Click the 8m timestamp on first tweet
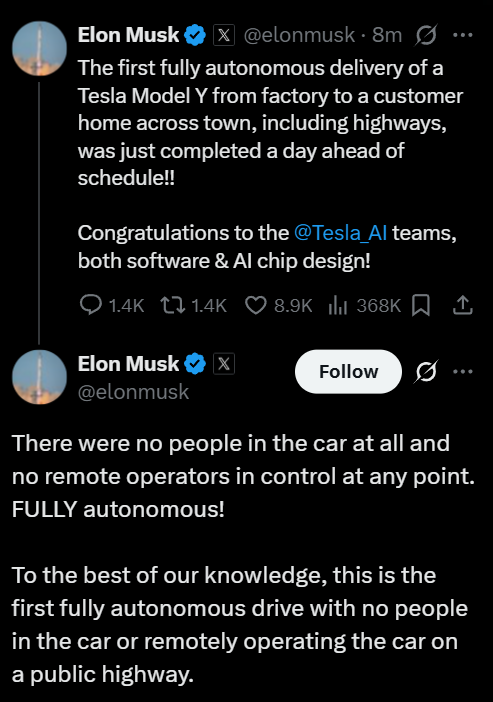493x702 pixels. pyautogui.click(x=387, y=35)
